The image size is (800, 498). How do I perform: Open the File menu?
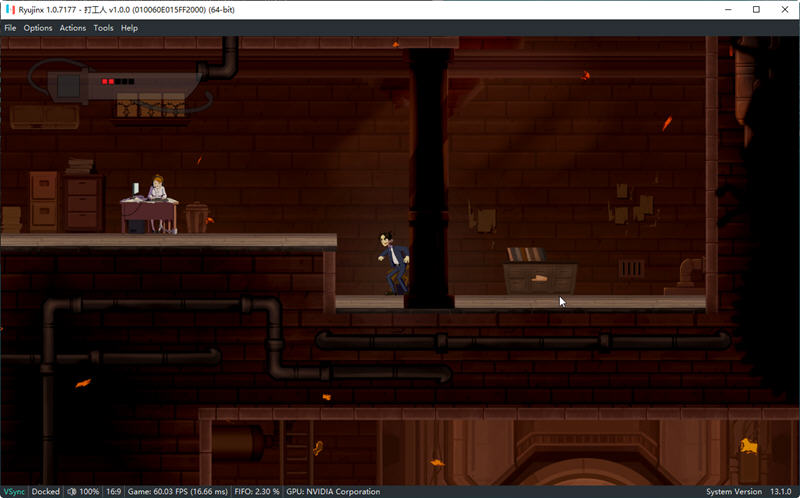click(10, 28)
